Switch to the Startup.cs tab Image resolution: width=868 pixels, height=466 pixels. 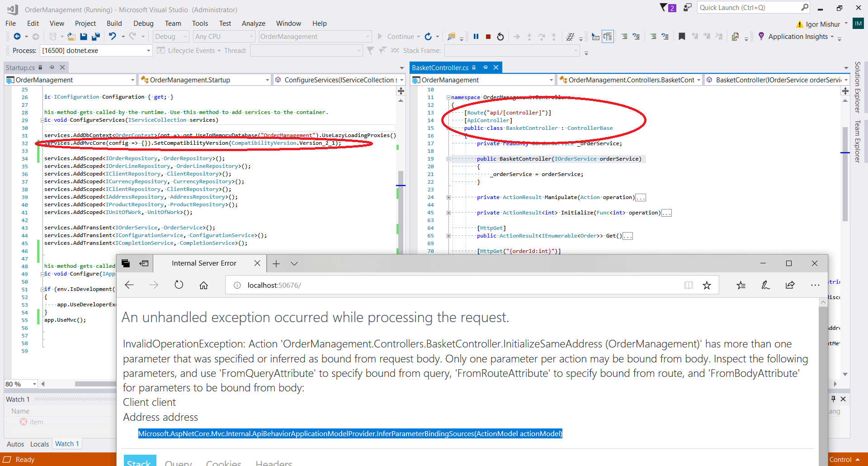(20, 67)
